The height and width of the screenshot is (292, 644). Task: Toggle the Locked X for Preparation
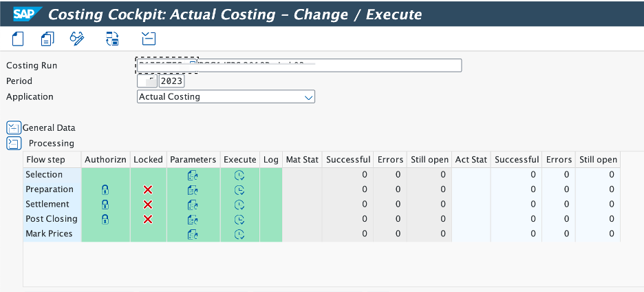148,189
